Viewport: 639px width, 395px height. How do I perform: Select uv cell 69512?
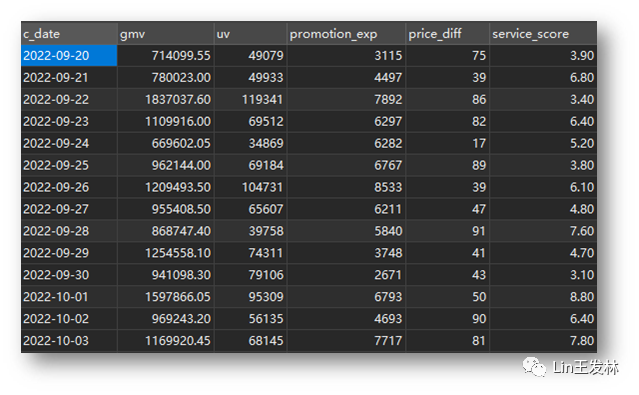251,121
